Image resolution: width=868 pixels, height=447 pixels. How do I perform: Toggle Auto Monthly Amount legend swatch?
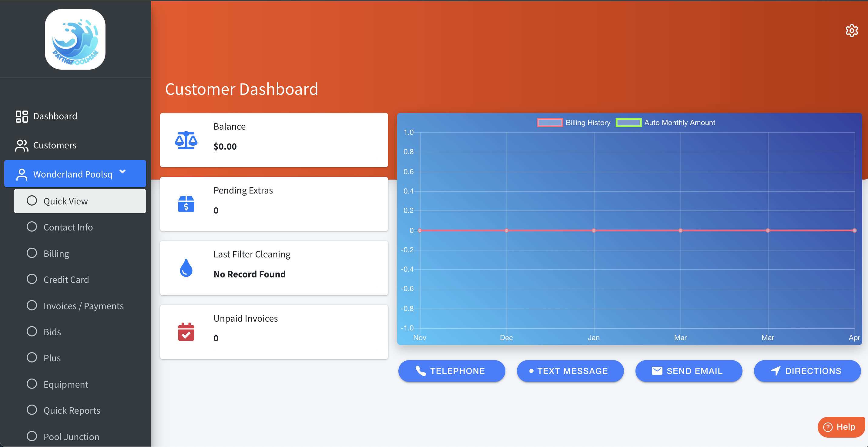[x=628, y=123]
